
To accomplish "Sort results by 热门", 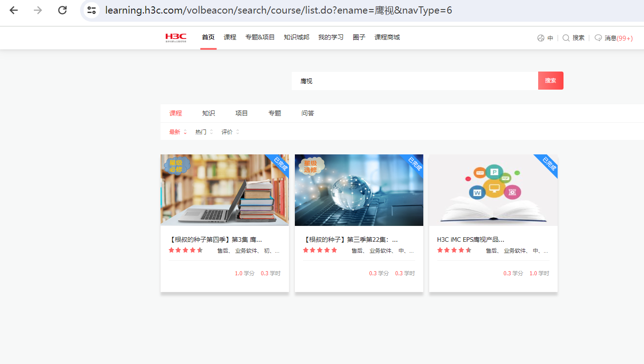I will click(x=204, y=132).
